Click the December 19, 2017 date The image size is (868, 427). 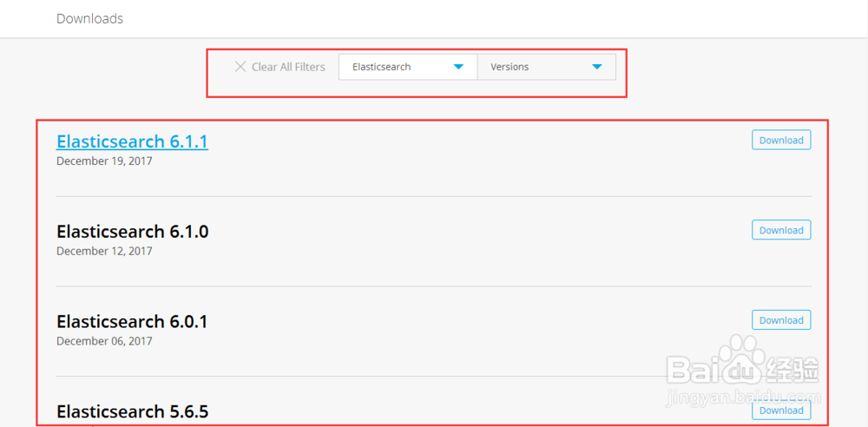pyautogui.click(x=104, y=161)
